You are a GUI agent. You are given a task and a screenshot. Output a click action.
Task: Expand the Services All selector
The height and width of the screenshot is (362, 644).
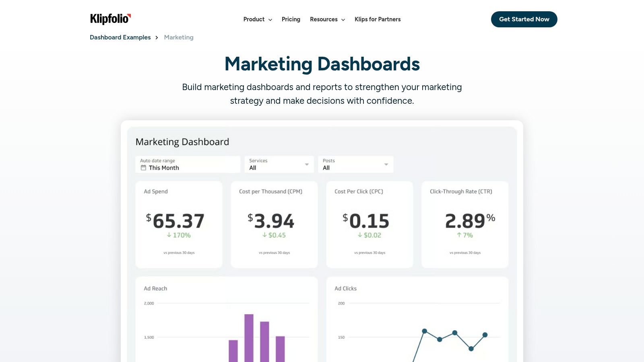tap(279, 164)
